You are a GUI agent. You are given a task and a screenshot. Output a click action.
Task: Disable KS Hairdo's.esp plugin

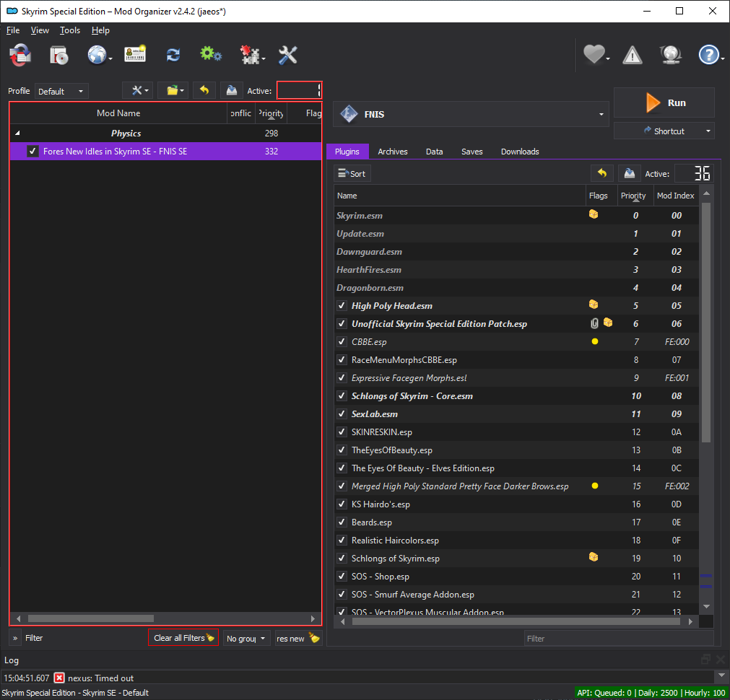pyautogui.click(x=342, y=504)
